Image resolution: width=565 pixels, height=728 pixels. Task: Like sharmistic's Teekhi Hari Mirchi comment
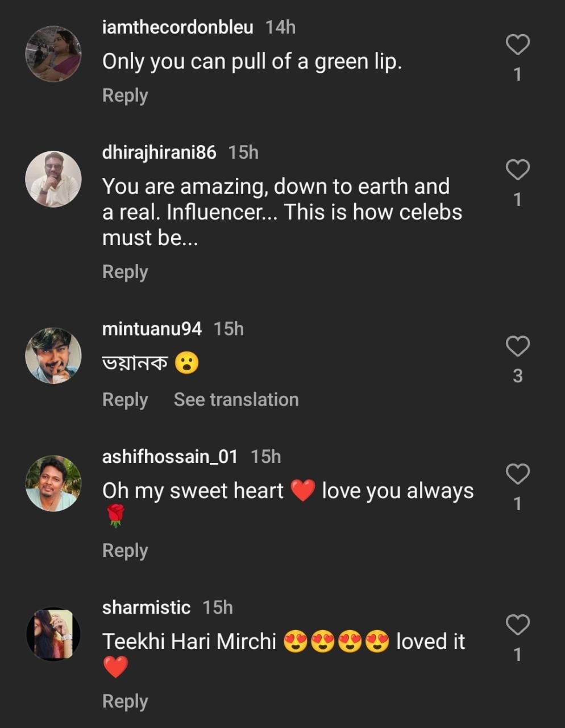(517, 625)
